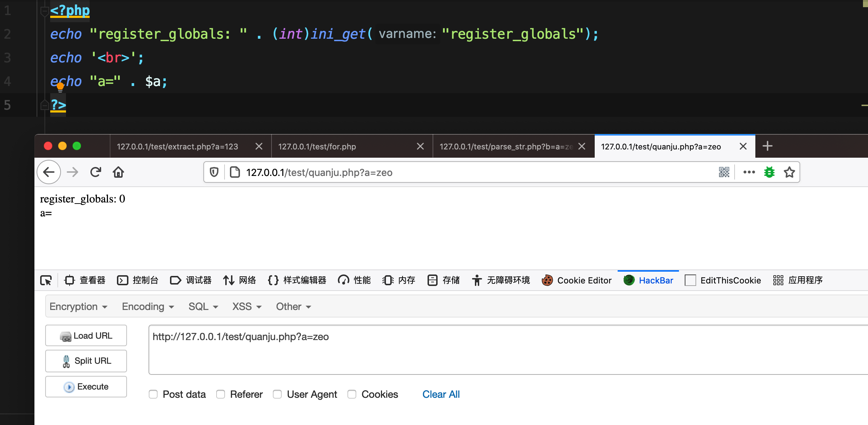Screen dimensions: 868x425
Task: Click the page info document icon
Action: 235,172
